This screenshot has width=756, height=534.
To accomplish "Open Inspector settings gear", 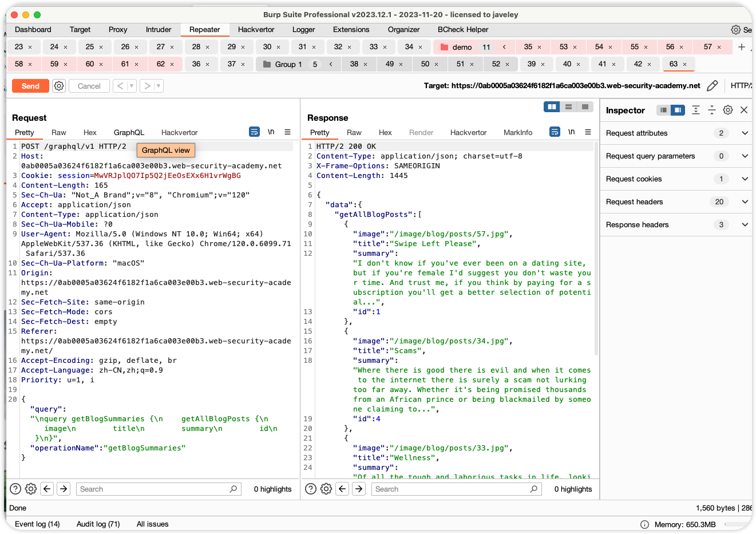I will [728, 110].
